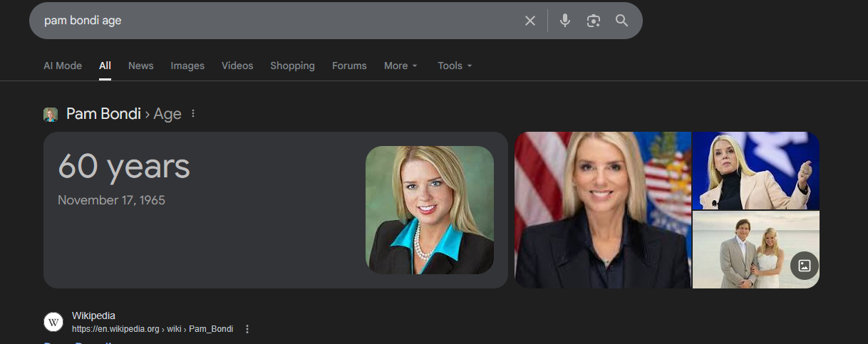Open the photo with American flag background

click(603, 210)
